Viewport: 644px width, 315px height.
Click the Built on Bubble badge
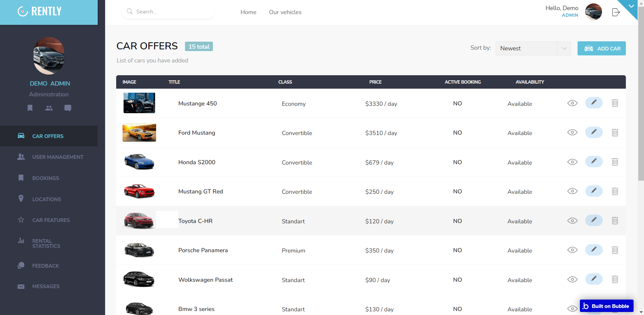point(606,306)
